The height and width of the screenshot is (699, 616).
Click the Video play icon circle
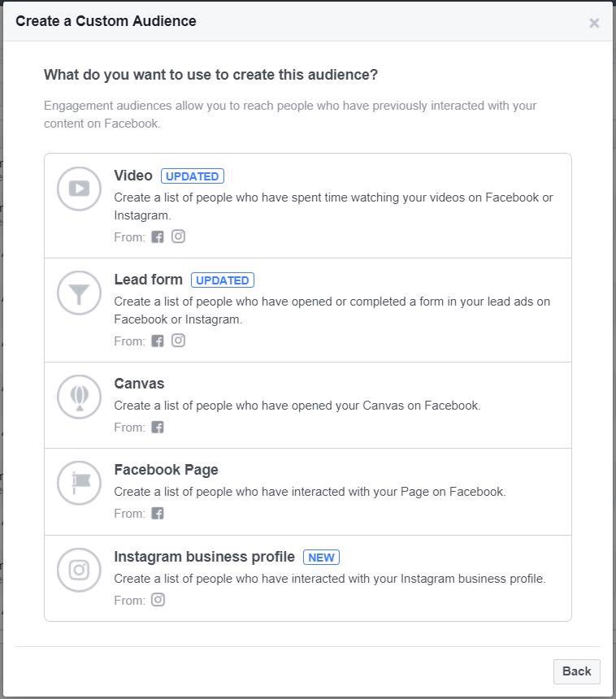(80, 189)
